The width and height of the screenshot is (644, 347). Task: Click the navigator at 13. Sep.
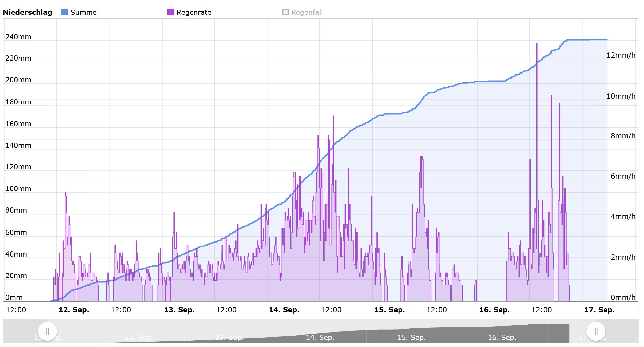click(x=229, y=337)
